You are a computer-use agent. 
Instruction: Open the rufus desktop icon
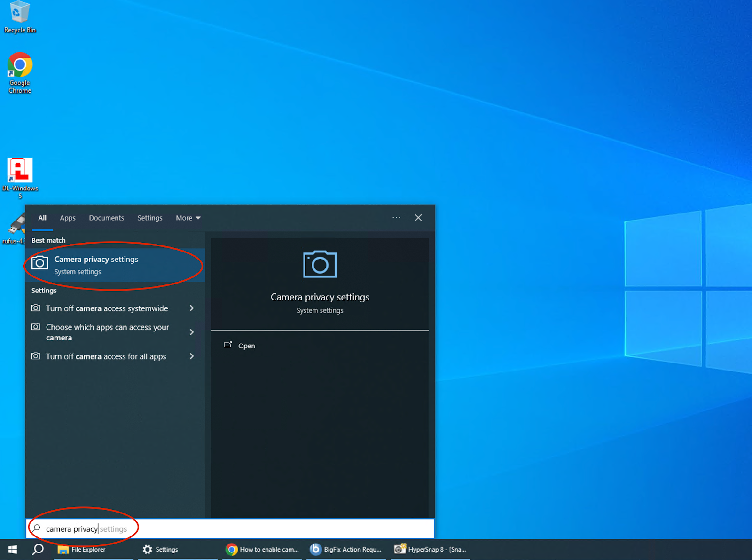point(14,229)
